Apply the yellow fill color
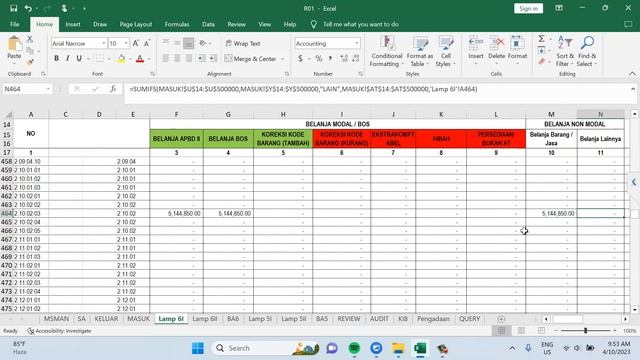 122,59
